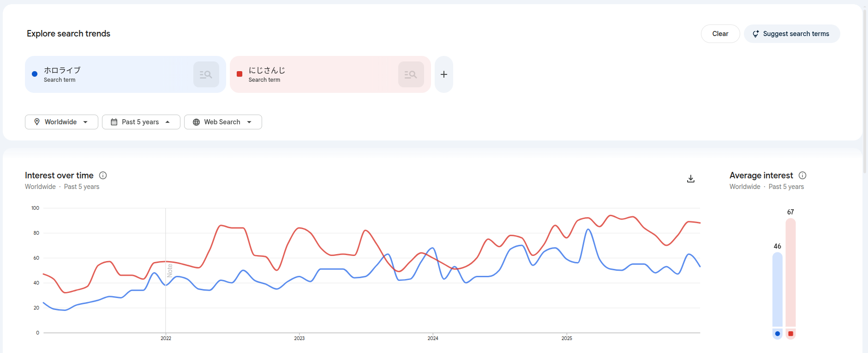Click the 2023 label on the time axis
868x353 pixels.
pos(299,338)
